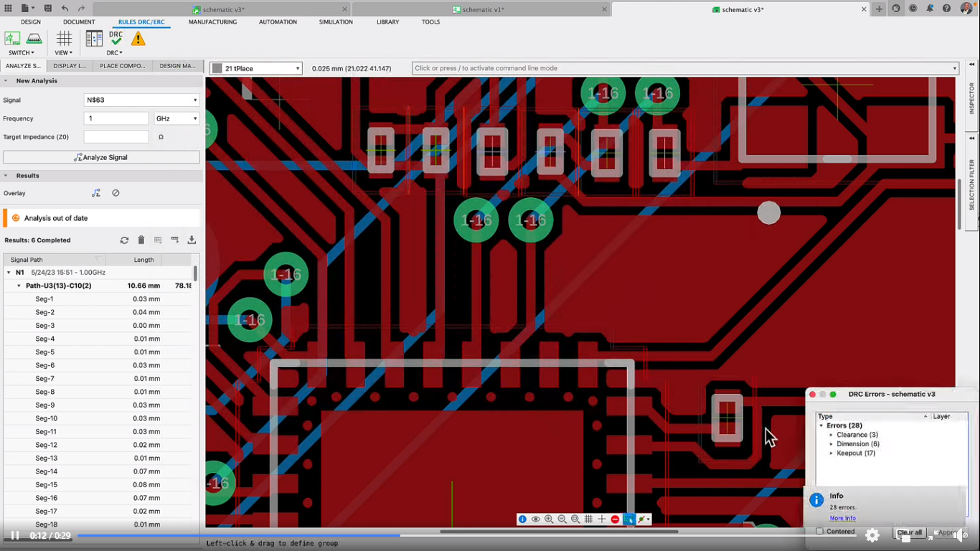This screenshot has height=551, width=980.
Task: Show errors with the yellow warning icon
Action: [x=138, y=39]
